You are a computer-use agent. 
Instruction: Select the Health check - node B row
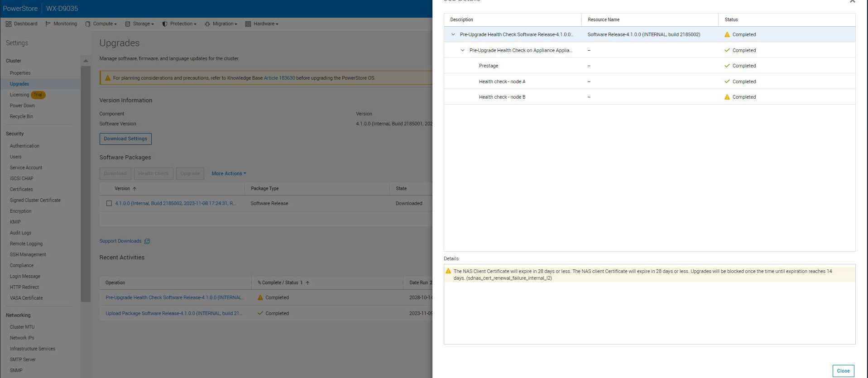point(649,97)
